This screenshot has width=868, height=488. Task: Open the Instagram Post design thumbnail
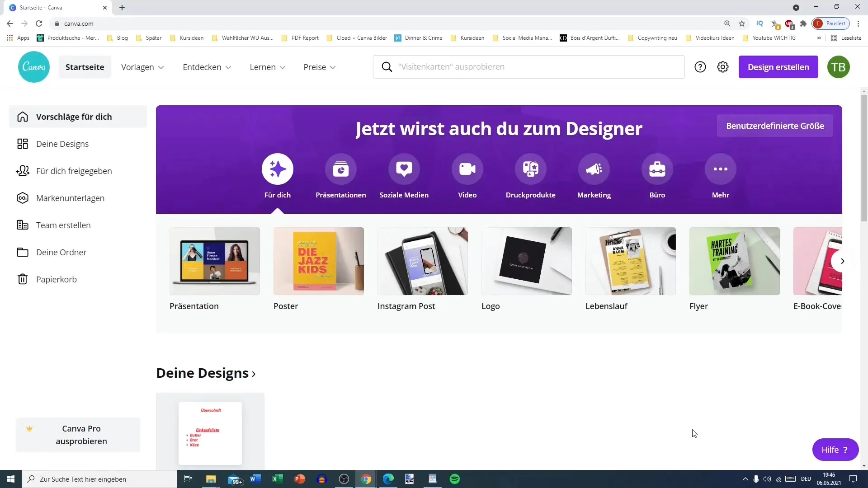pyautogui.click(x=423, y=261)
